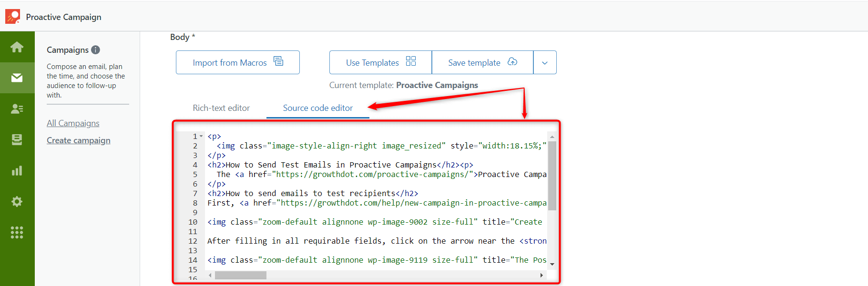Screen dimensions: 868x286
Task: Click the code line starting with 'First,'
Action: [377, 203]
